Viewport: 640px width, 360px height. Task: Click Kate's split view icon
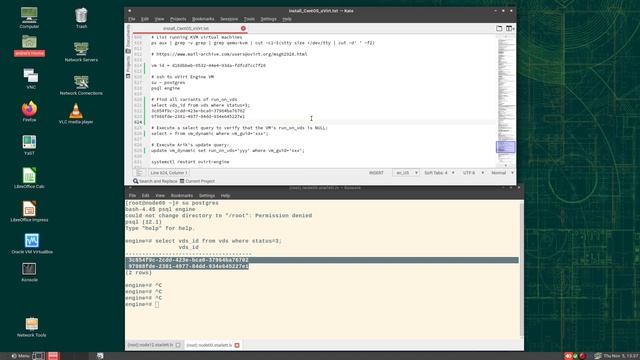tap(510, 29)
